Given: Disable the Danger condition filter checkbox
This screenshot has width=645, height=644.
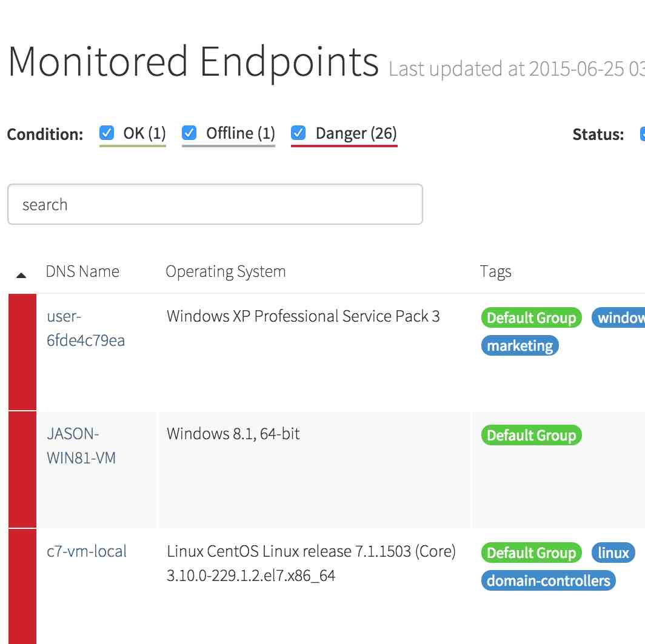Looking at the screenshot, I should 298,133.
